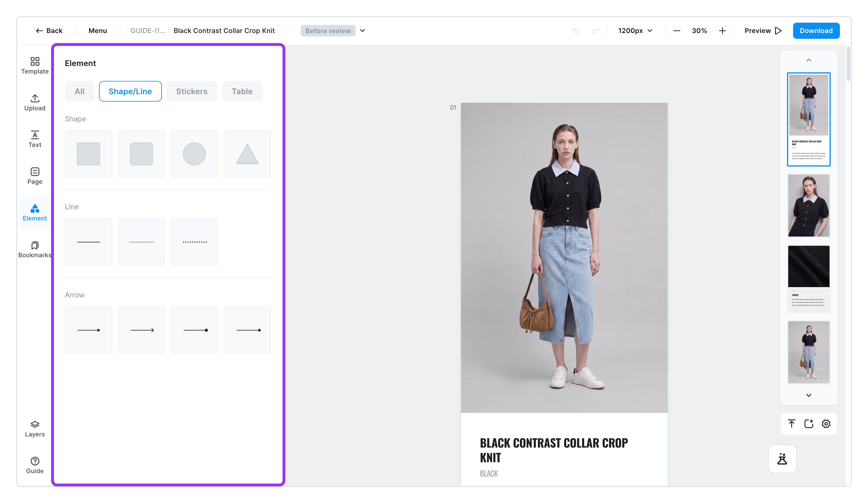Zoom in with the plus button
The height and width of the screenshot is (503, 868).
tap(722, 31)
